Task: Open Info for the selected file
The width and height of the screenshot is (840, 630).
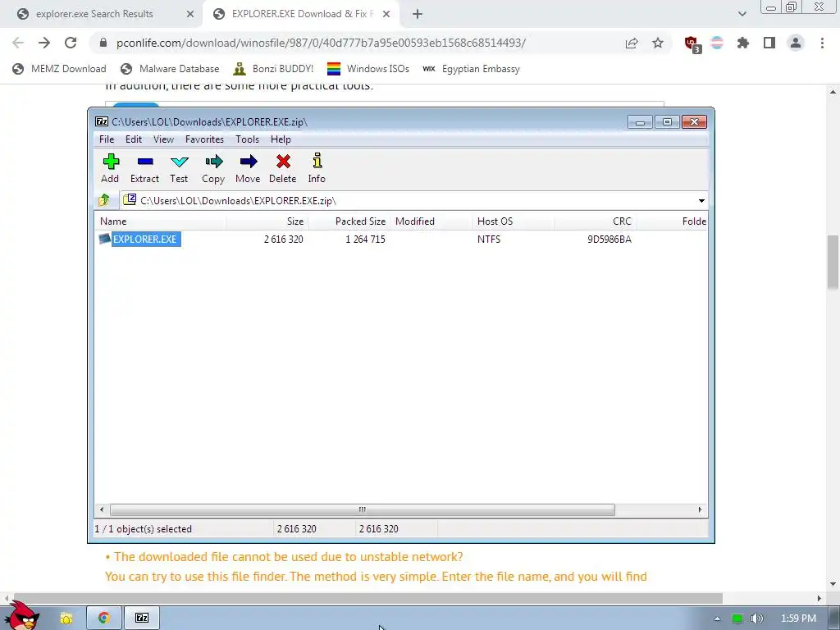Action: click(x=317, y=169)
